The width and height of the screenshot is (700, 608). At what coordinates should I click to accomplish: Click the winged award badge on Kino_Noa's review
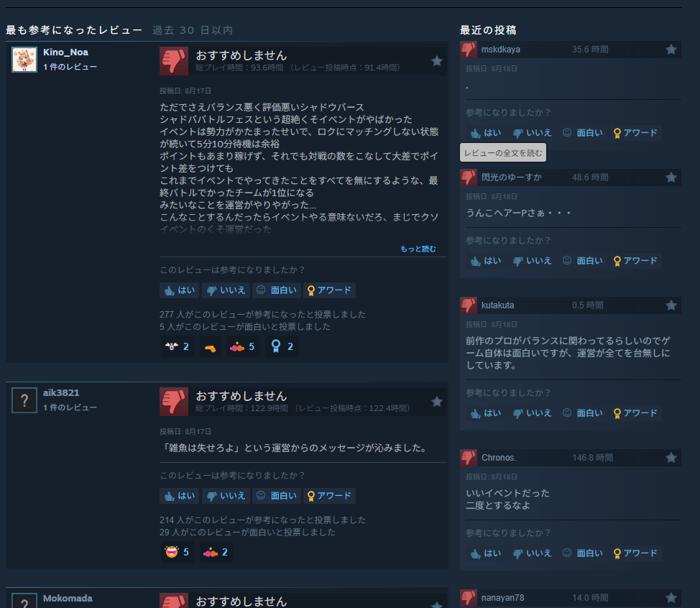point(178,346)
